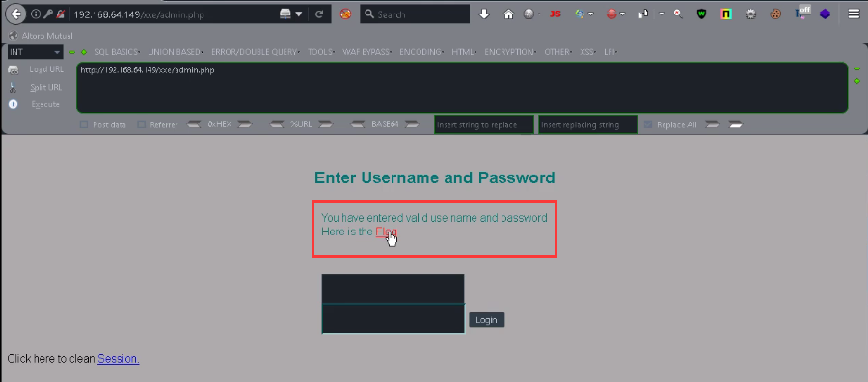Image resolution: width=868 pixels, height=382 pixels.
Task: Expand dropdown arrow next to swirl icon
Action: [x=591, y=14]
